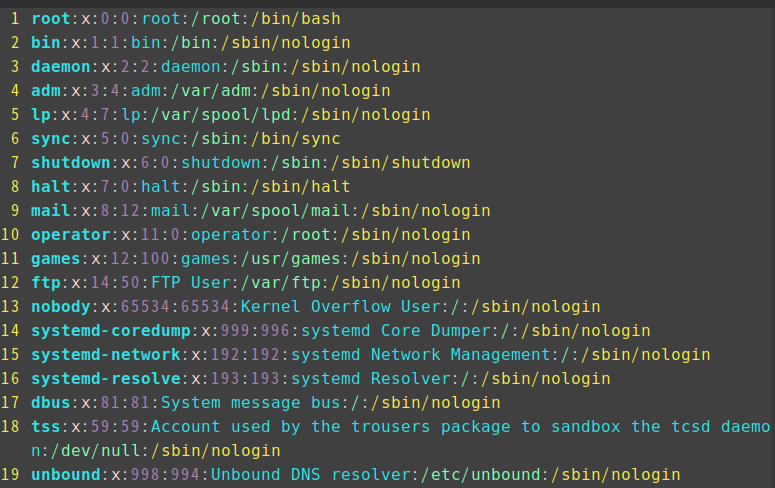
Task: Place cursor on the root username
Action: point(51,19)
